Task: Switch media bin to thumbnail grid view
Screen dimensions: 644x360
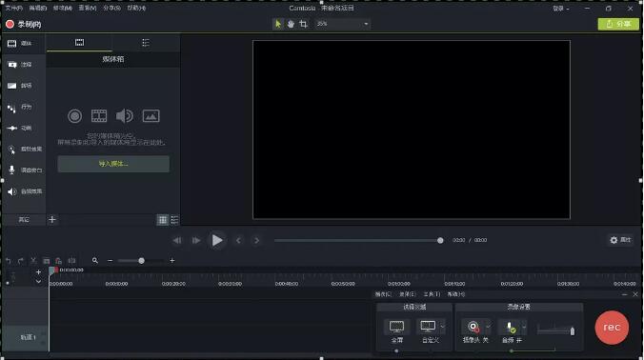Action: point(163,220)
